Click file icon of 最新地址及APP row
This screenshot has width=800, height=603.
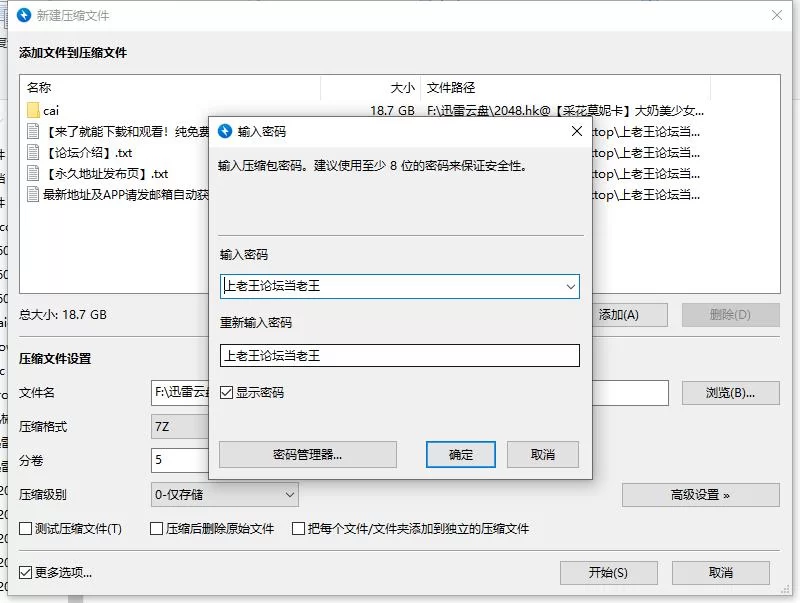pos(33,194)
